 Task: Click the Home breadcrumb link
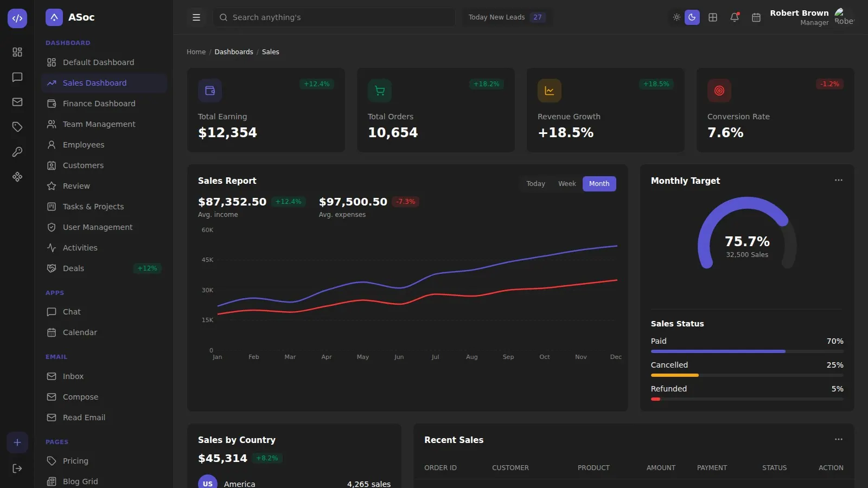196,52
